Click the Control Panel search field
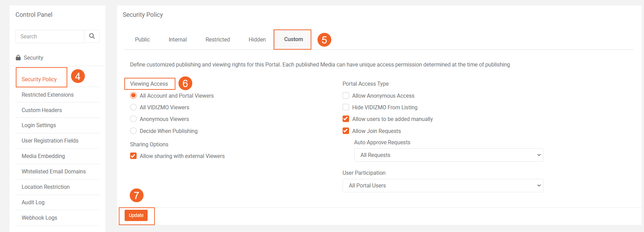The image size is (644, 232). [x=50, y=36]
